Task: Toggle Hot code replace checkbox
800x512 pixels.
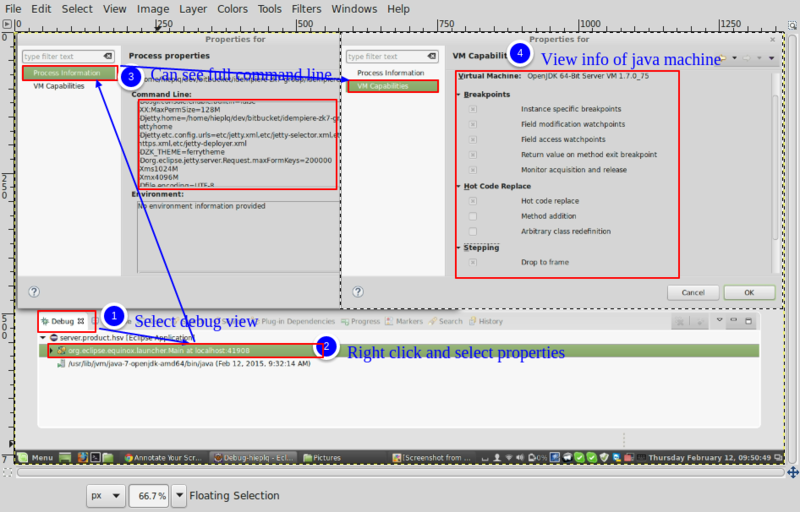Action: click(x=473, y=201)
